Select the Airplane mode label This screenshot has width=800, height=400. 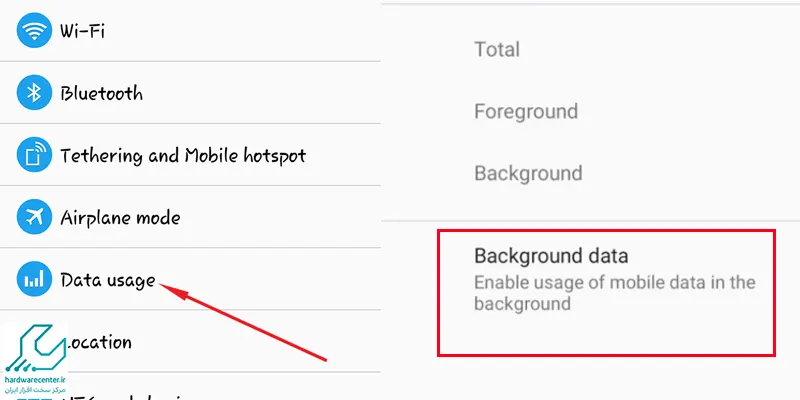(x=120, y=217)
